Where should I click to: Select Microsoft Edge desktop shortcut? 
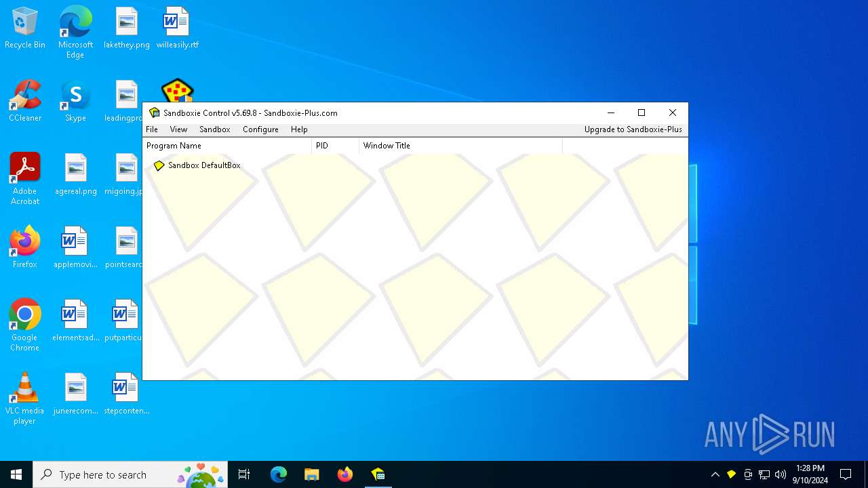click(75, 33)
